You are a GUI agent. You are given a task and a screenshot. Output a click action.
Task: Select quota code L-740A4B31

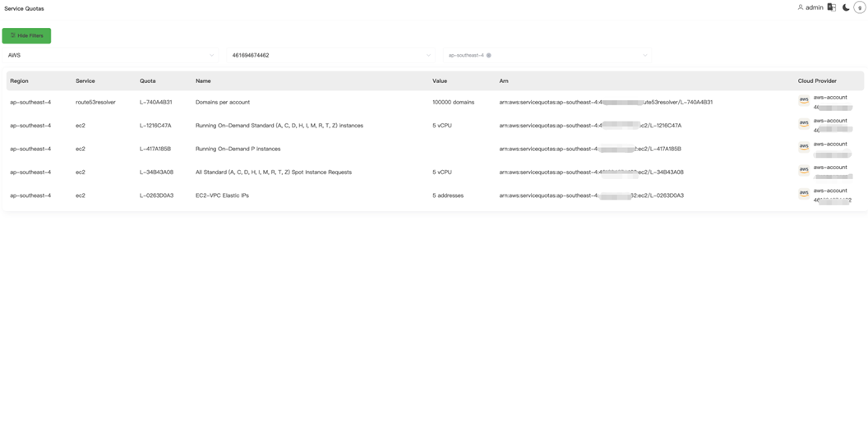[156, 103]
